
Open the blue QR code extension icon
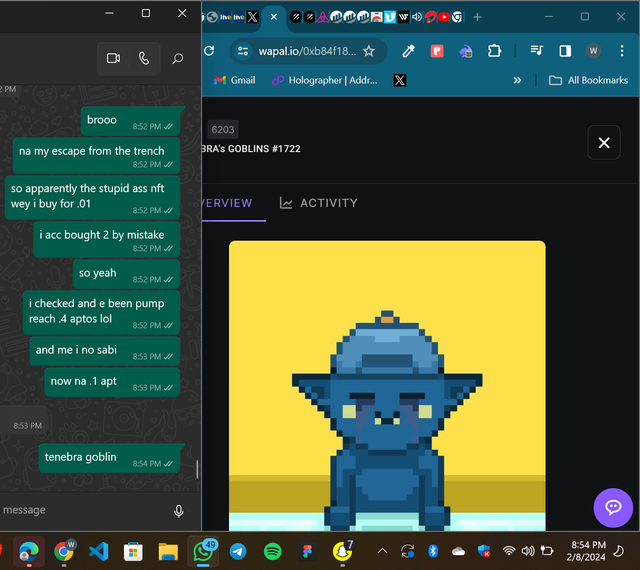[466, 51]
